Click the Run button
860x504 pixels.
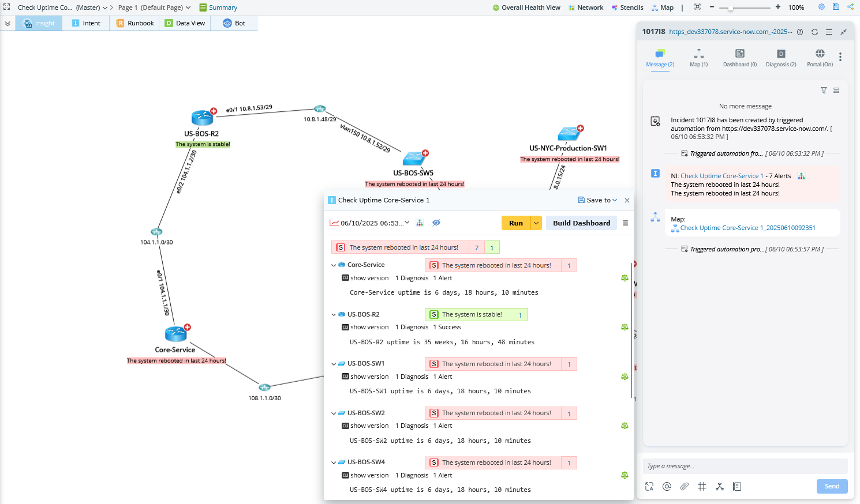[x=516, y=223]
